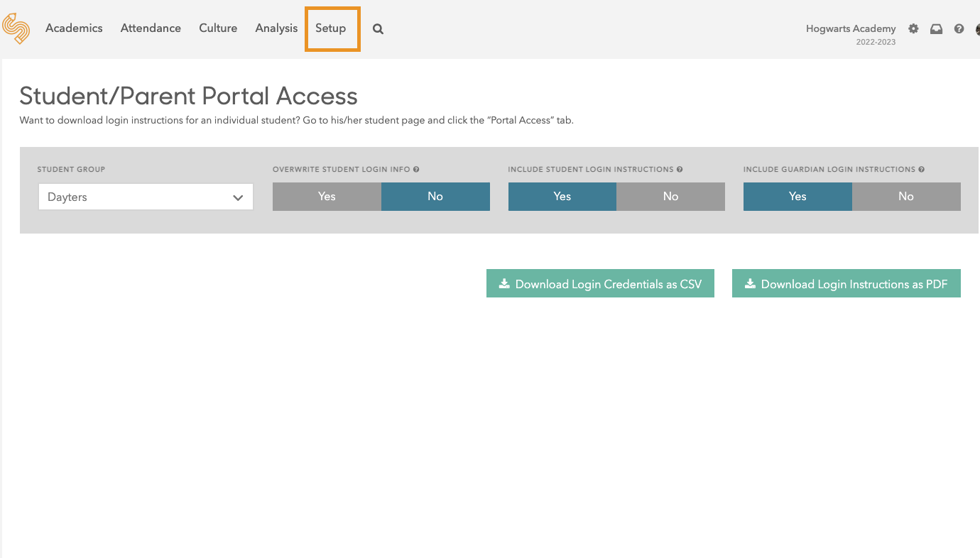Expand the Student Group dropdown
This screenshot has width=980, height=558.
point(146,197)
